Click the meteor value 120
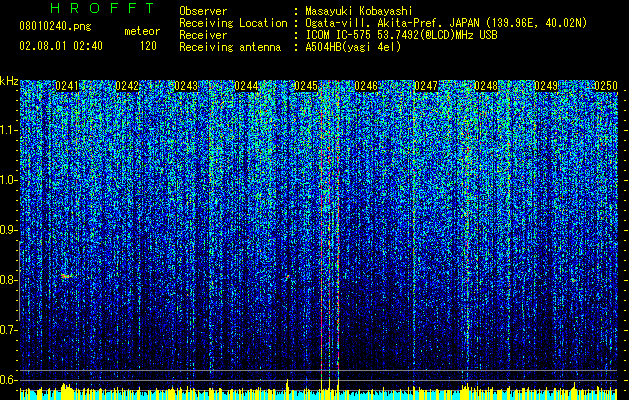The width and height of the screenshot is (629, 400). [148, 46]
